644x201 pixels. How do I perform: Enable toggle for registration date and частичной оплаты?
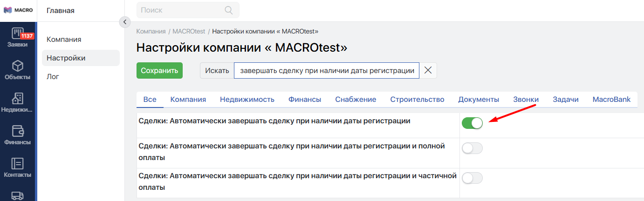tap(472, 178)
